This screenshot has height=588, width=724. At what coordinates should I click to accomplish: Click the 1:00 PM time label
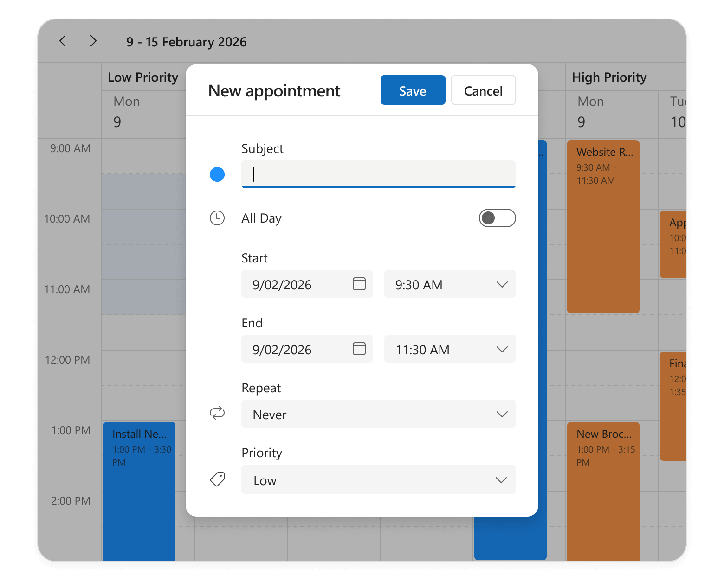click(71, 430)
